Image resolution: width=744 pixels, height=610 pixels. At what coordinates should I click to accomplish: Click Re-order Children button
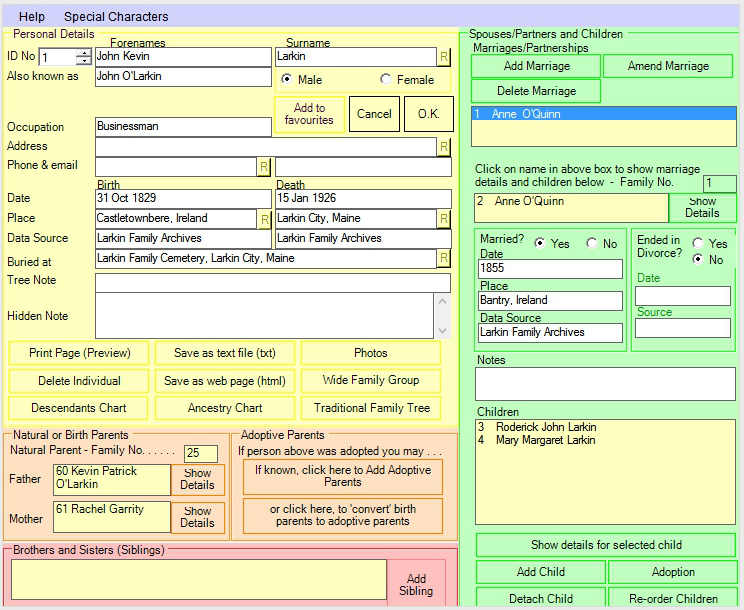673,598
